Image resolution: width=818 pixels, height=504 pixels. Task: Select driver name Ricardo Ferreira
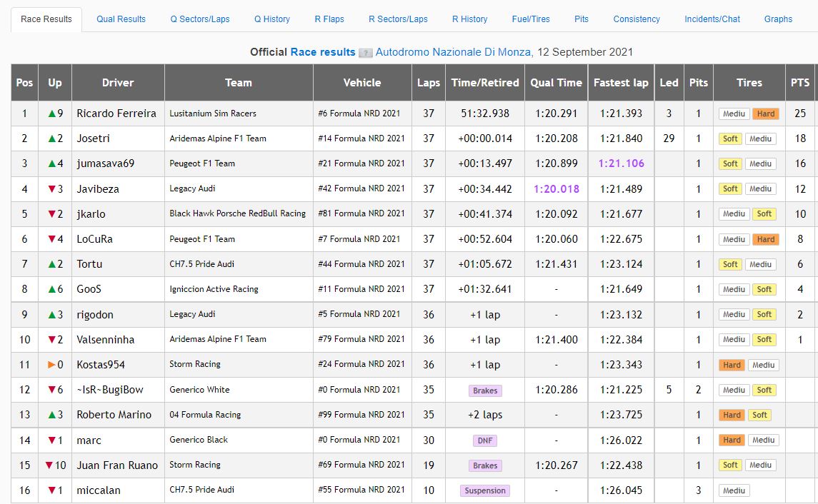point(116,114)
